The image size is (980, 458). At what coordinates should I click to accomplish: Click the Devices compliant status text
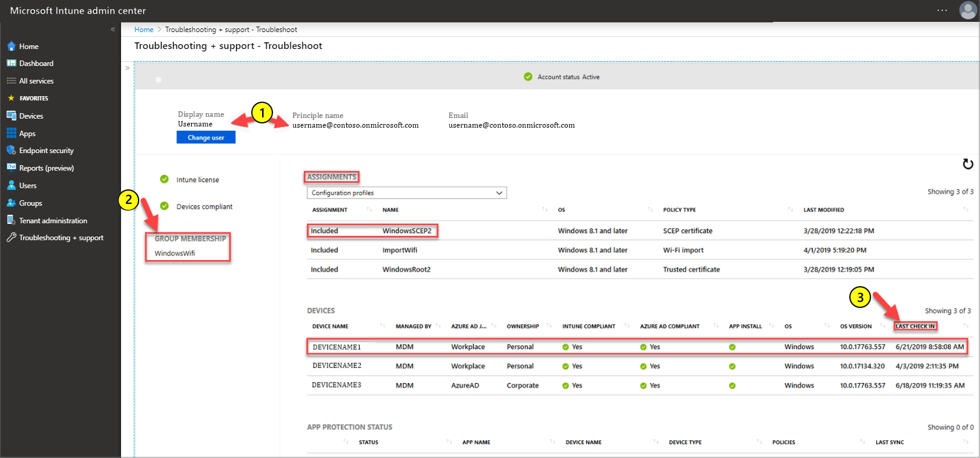[x=205, y=207]
